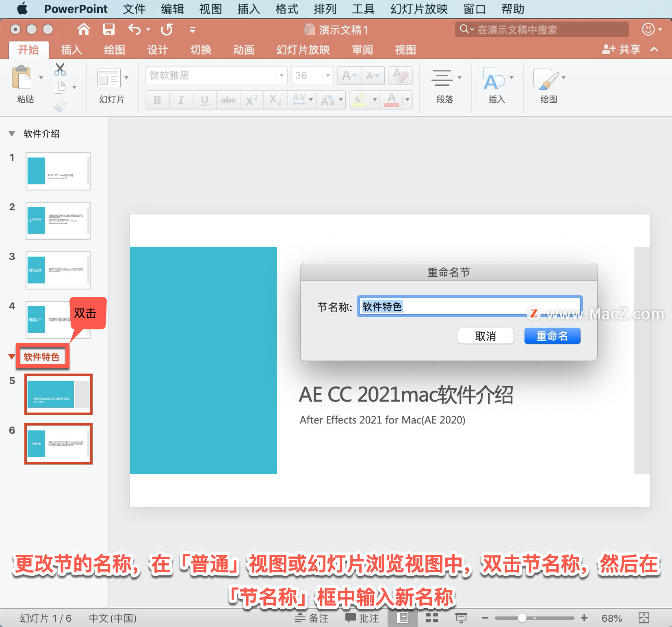Open the character spacing menu
Screen dimensions: 672x627
point(302,100)
